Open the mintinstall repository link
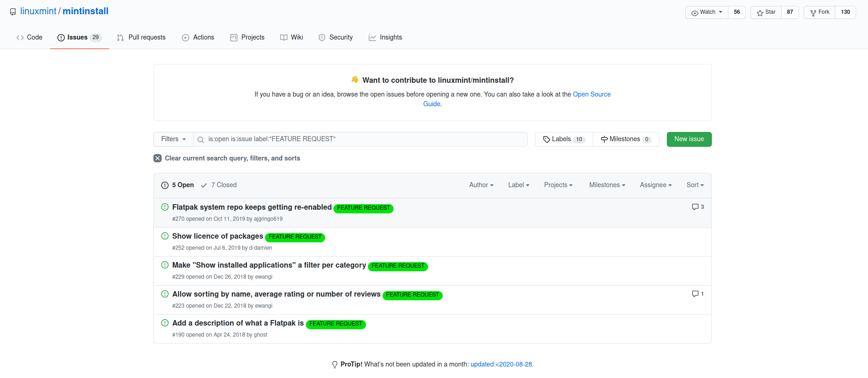The width and height of the screenshot is (868, 378). (85, 11)
